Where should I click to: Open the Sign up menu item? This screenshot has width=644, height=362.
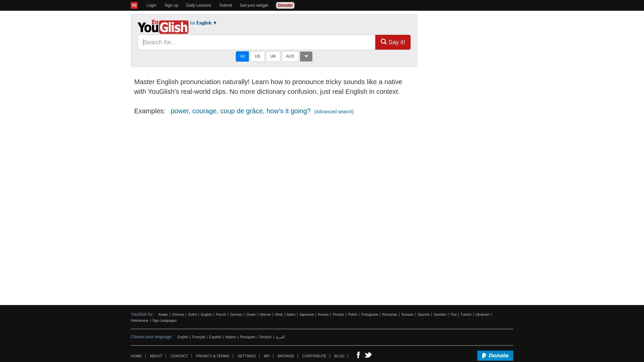[171, 5]
